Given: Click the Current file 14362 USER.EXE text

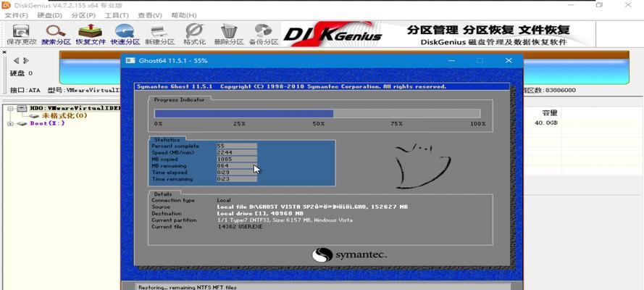Looking at the screenshot, I should (x=241, y=226).
